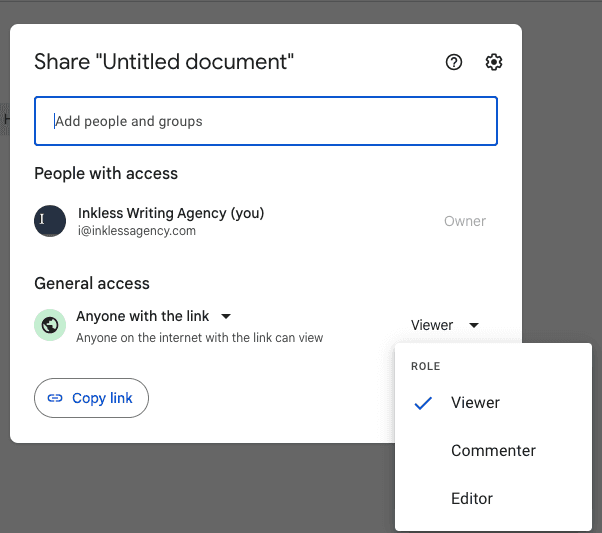This screenshot has width=602, height=533.
Task: Focus the Add people and groups field
Action: tap(266, 121)
